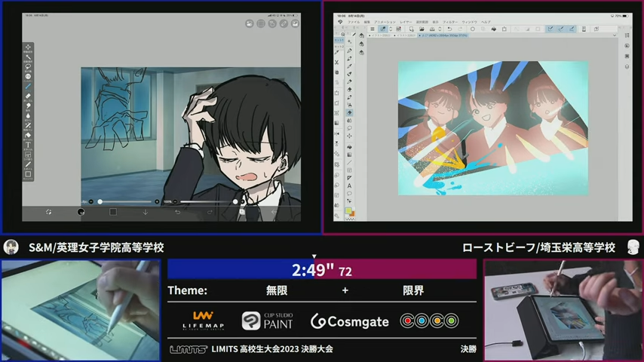Image resolution: width=644 pixels, height=362 pixels.
Task: Select the Move layer cross-arrows tool in Clip Studio
Action: pos(349,136)
